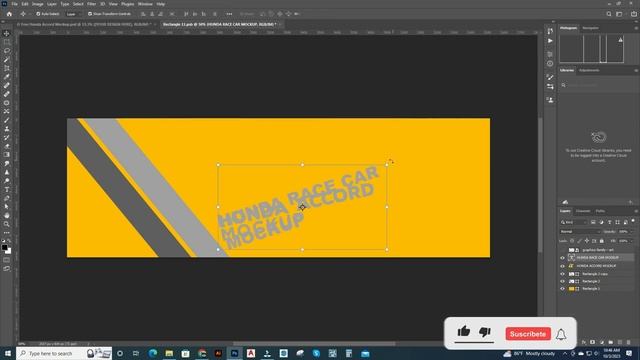Open the Filter menu
Image resolution: width=640 pixels, height=360 pixels.
[x=91, y=4]
